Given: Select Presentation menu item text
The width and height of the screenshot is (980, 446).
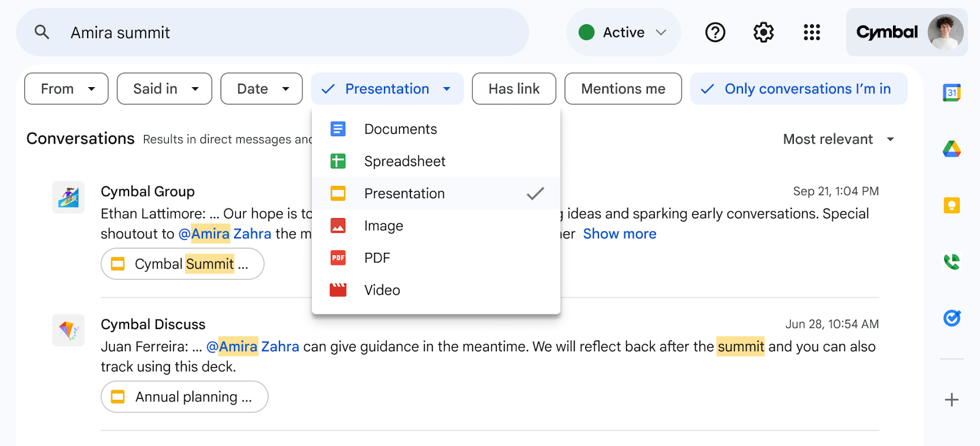Looking at the screenshot, I should click(404, 193).
